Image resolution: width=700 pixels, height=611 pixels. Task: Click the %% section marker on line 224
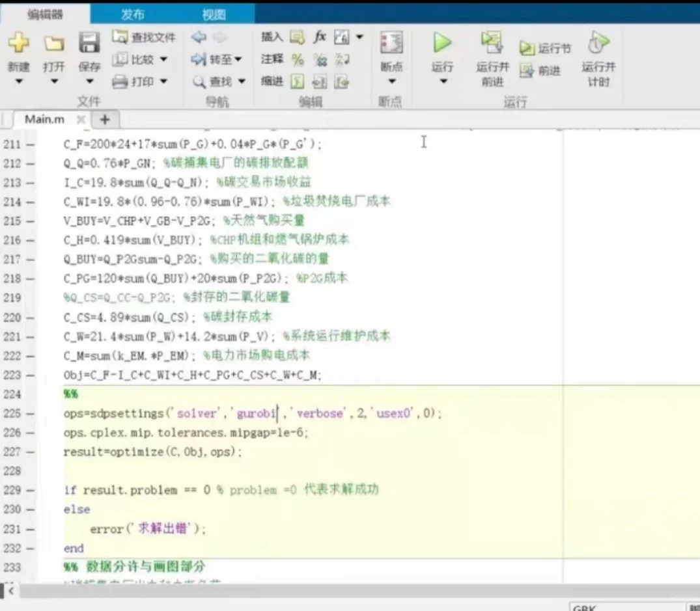(70, 394)
